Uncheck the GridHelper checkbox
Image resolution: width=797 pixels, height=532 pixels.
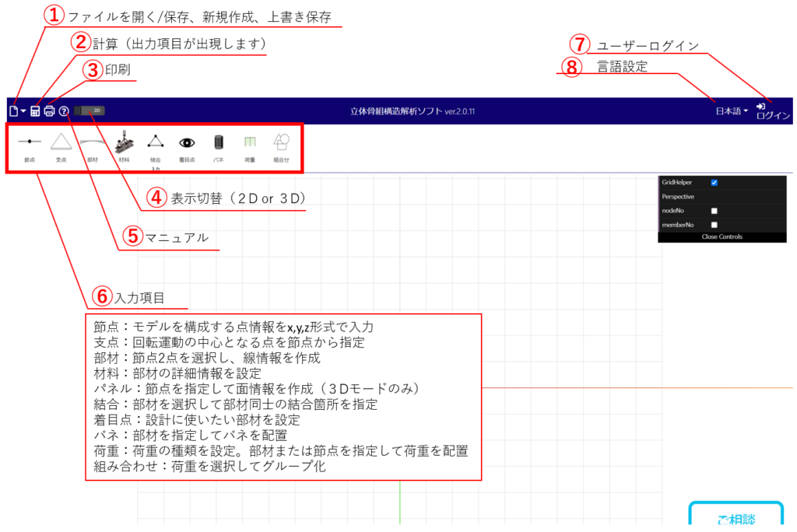click(x=714, y=183)
